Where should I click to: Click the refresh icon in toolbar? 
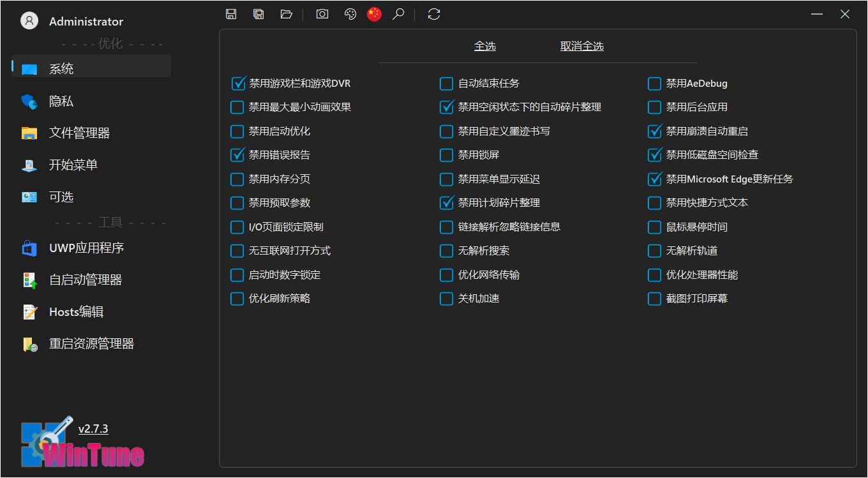(434, 14)
